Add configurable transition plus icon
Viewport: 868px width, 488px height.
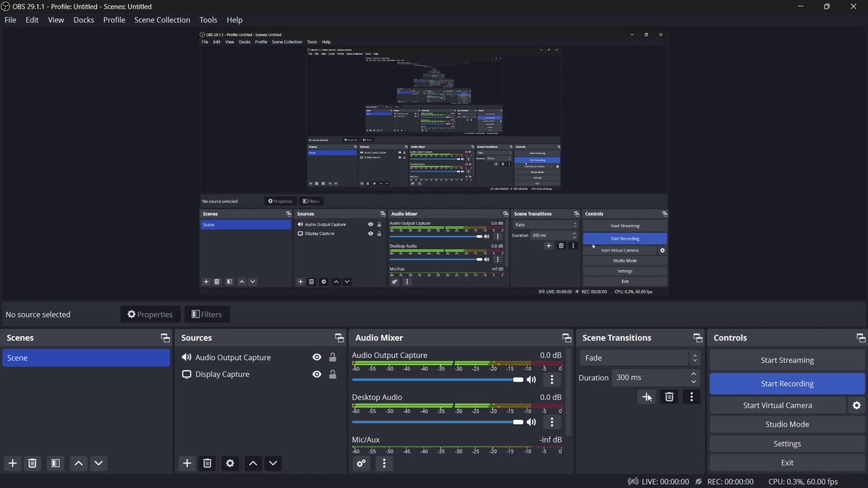647,396
